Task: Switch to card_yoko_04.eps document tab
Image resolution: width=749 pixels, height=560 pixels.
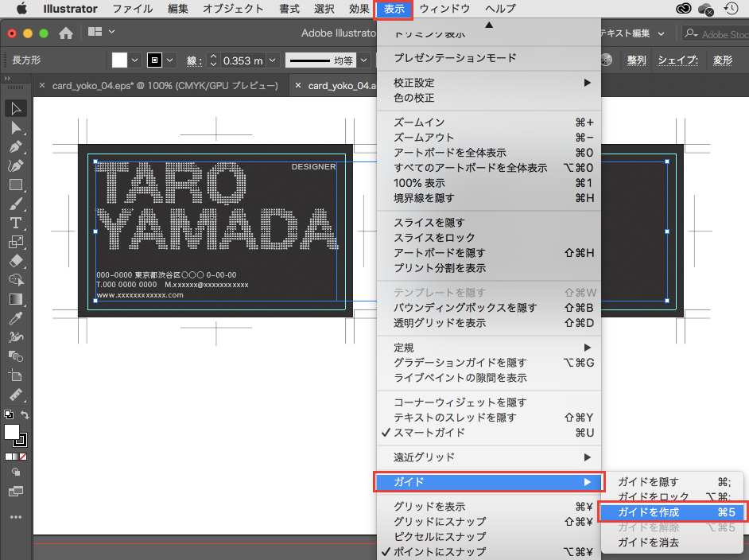Action: (x=165, y=86)
